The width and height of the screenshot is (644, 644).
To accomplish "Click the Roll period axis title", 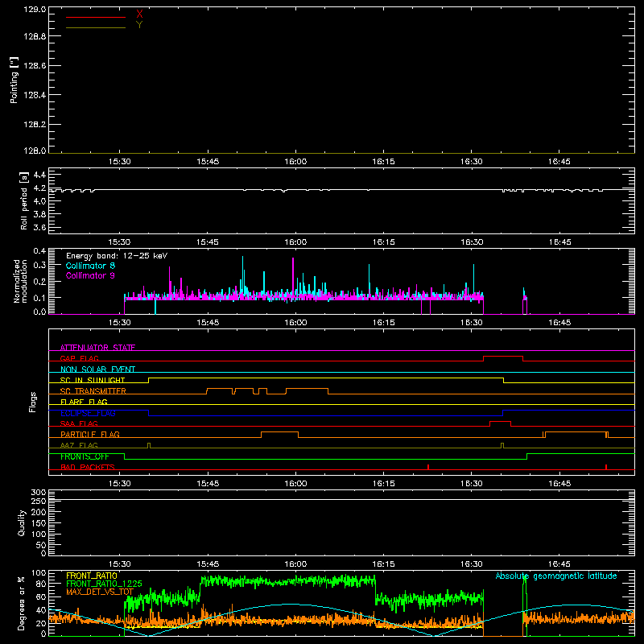I will 24,200.
